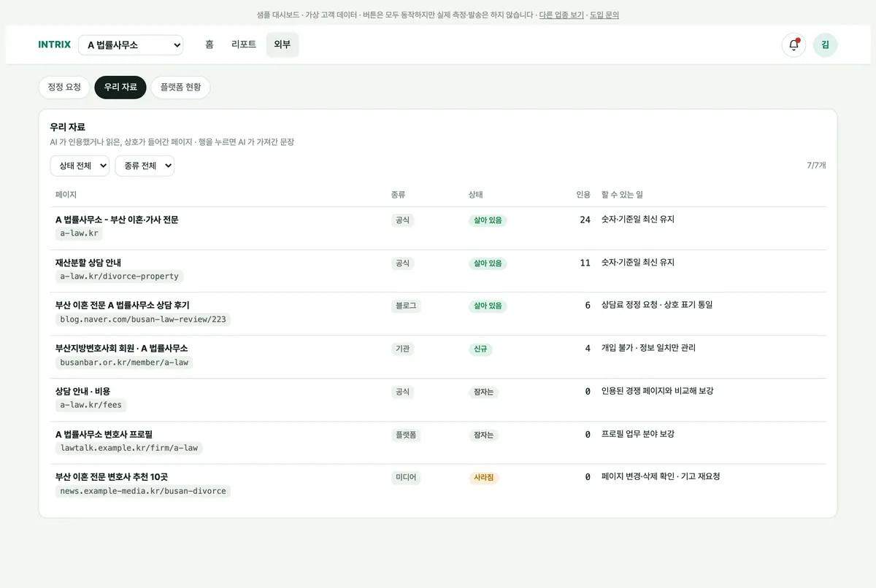Click the lawtalk.example.kr/firm/a-law URL chip
This screenshot has width=876, height=588.
coord(129,448)
